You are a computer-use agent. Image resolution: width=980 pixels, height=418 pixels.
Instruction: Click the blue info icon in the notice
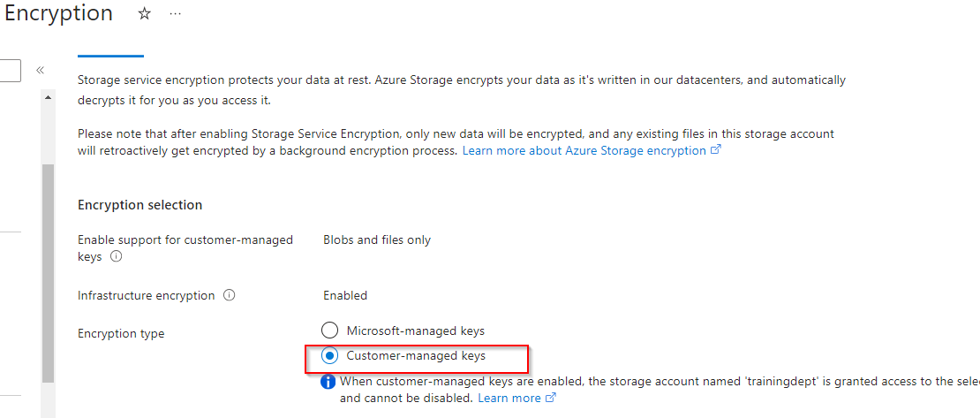[328, 382]
